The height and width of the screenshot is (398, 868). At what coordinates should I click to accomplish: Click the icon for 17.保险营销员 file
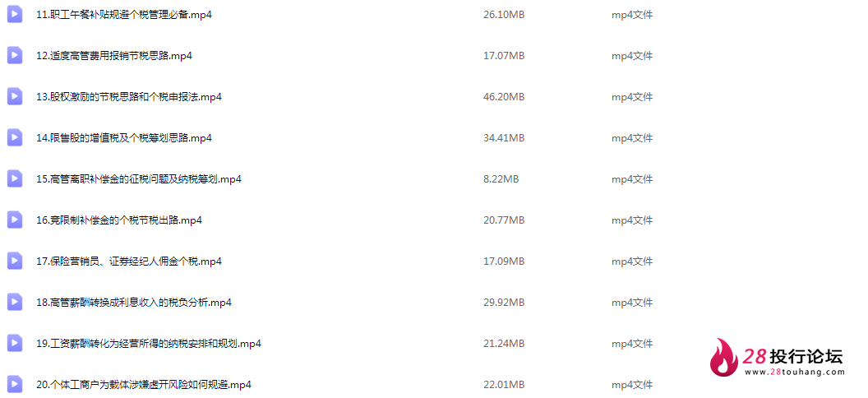15,261
